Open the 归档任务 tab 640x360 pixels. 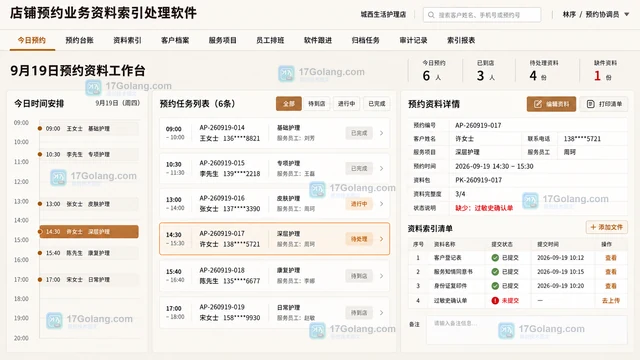(366, 40)
